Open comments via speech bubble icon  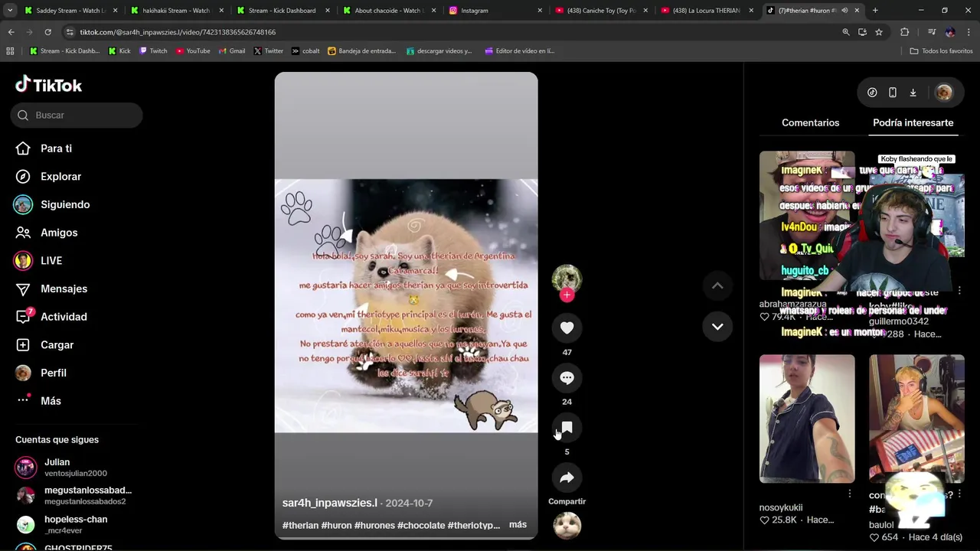(567, 377)
